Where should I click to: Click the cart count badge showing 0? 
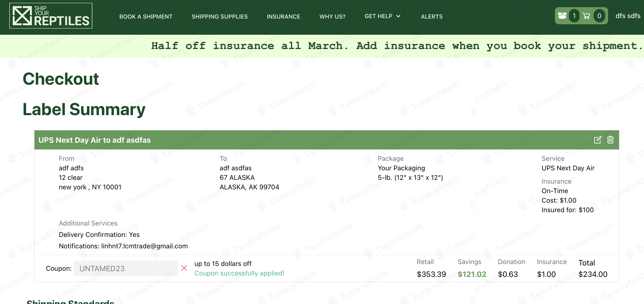coord(599,16)
